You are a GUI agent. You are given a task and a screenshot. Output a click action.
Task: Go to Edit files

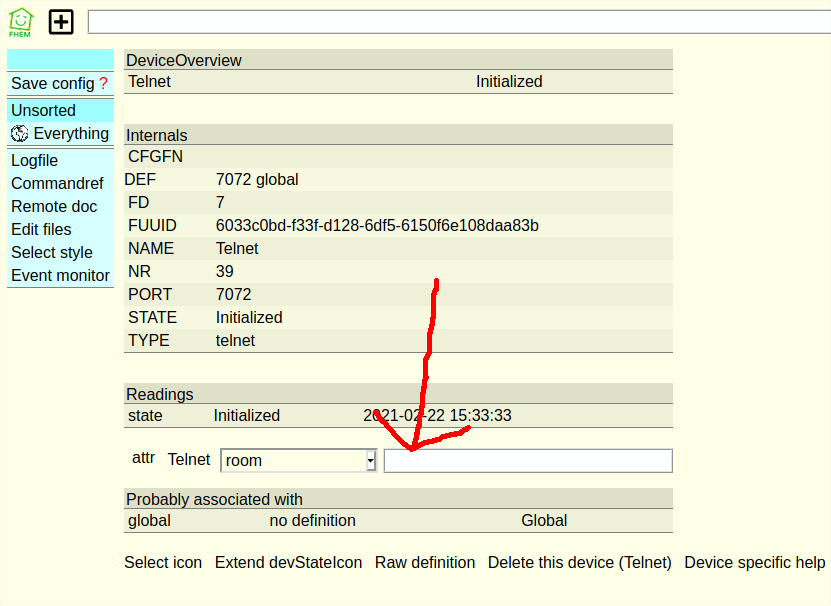[41, 229]
